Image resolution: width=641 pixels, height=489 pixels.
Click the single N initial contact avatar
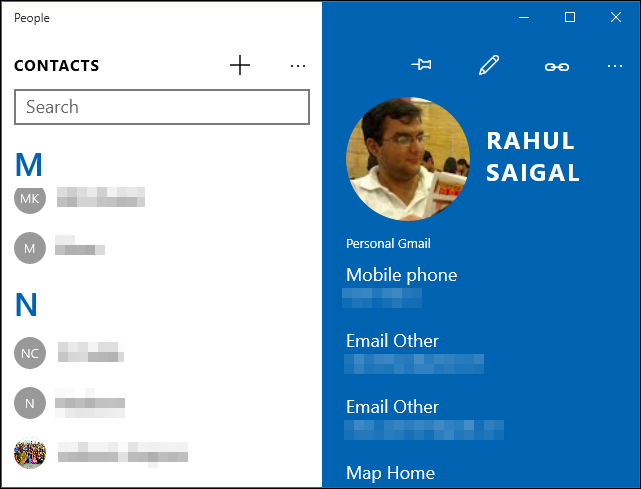point(30,402)
